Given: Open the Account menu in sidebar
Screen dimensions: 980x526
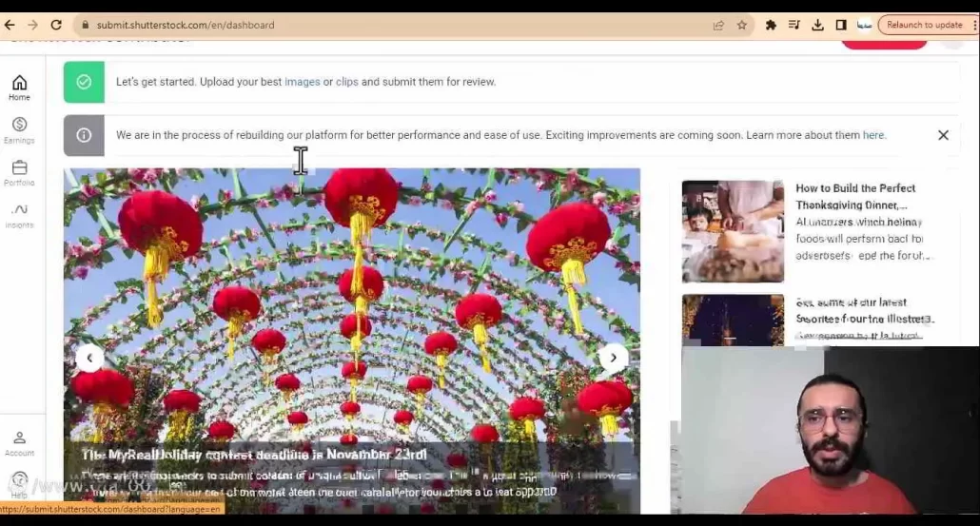Looking at the screenshot, I should (19, 443).
